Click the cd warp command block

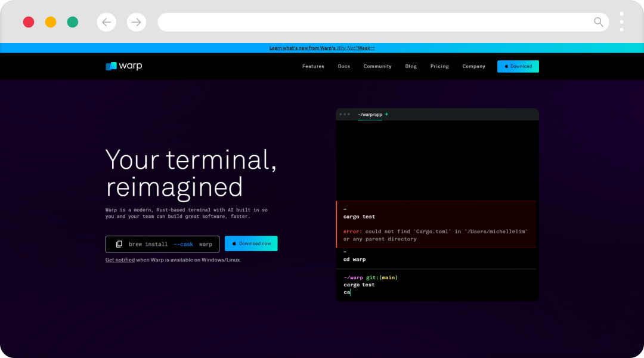(436, 258)
